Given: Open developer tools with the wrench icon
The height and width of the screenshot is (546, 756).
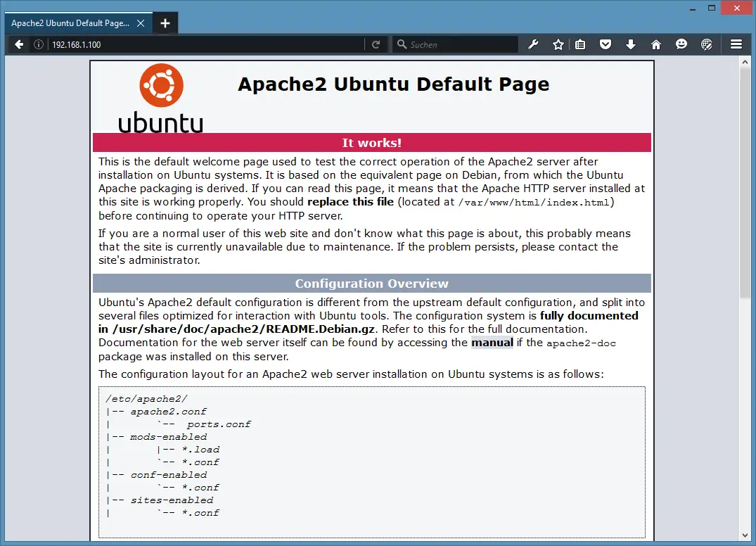Looking at the screenshot, I should 533,45.
